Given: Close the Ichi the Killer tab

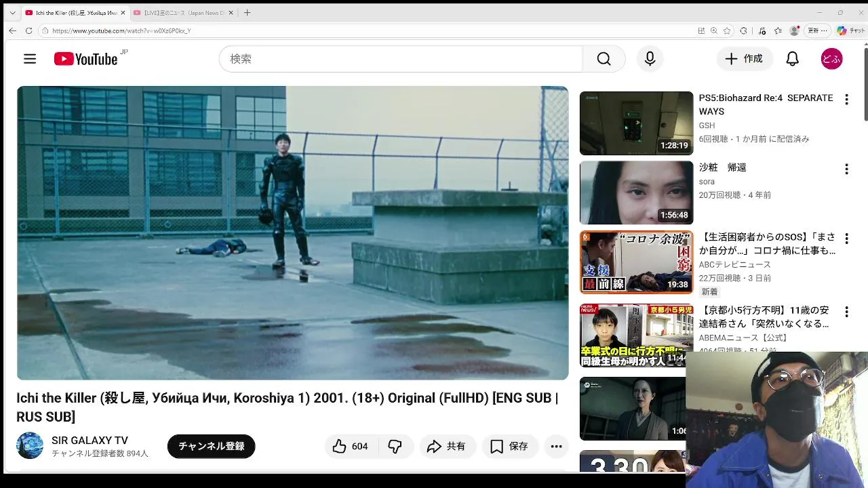Looking at the screenshot, I should (x=123, y=12).
